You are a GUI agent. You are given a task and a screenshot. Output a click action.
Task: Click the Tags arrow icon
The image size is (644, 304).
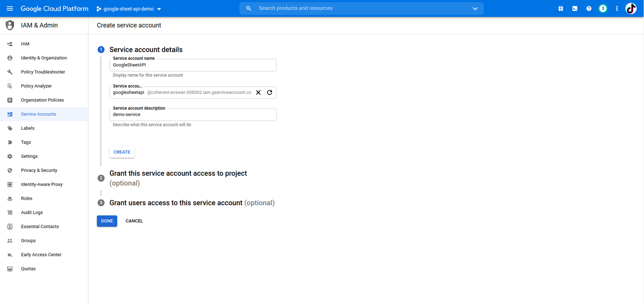coord(10,142)
